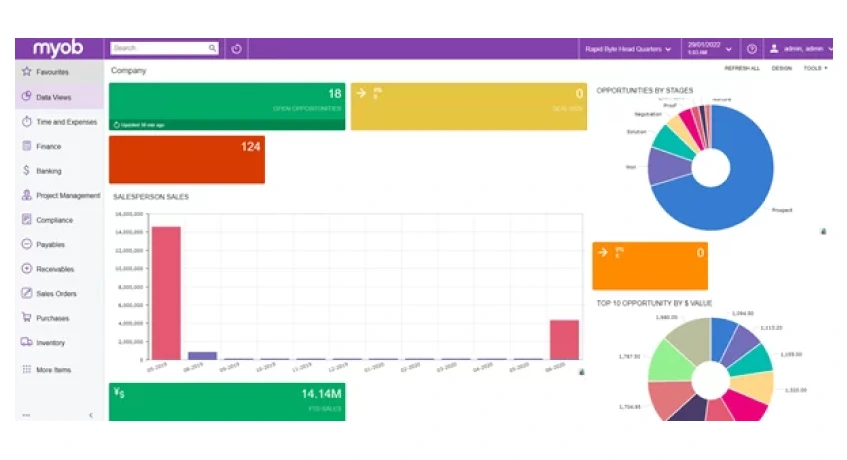
Task: Click the Company page title
Action: tap(129, 70)
